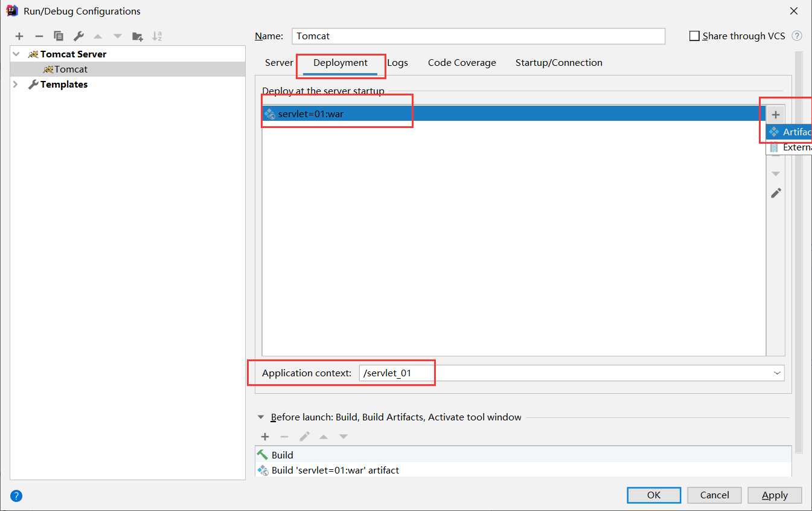Open Application context dropdown arrow

tap(777, 373)
